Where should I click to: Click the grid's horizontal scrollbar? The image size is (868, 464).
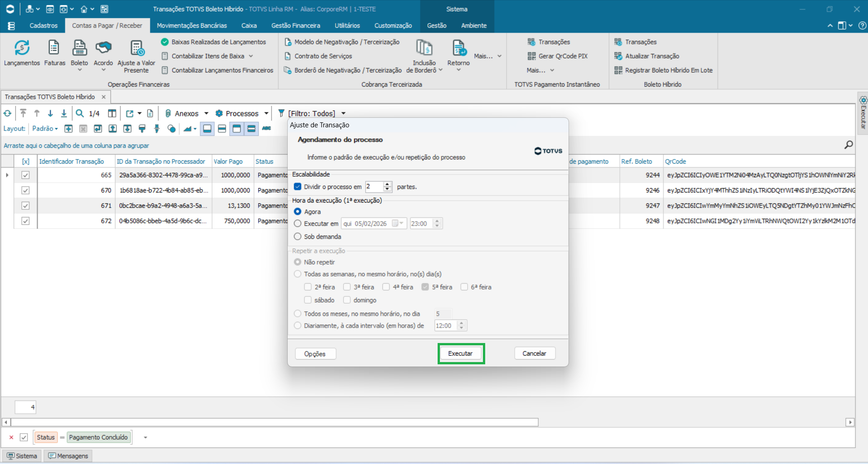274,422
